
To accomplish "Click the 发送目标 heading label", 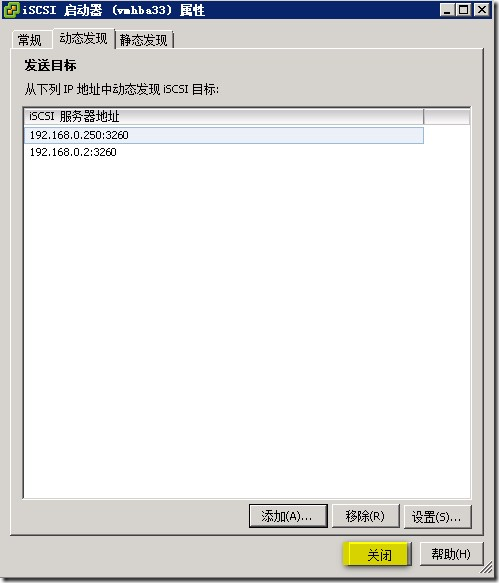I will tap(51, 65).
